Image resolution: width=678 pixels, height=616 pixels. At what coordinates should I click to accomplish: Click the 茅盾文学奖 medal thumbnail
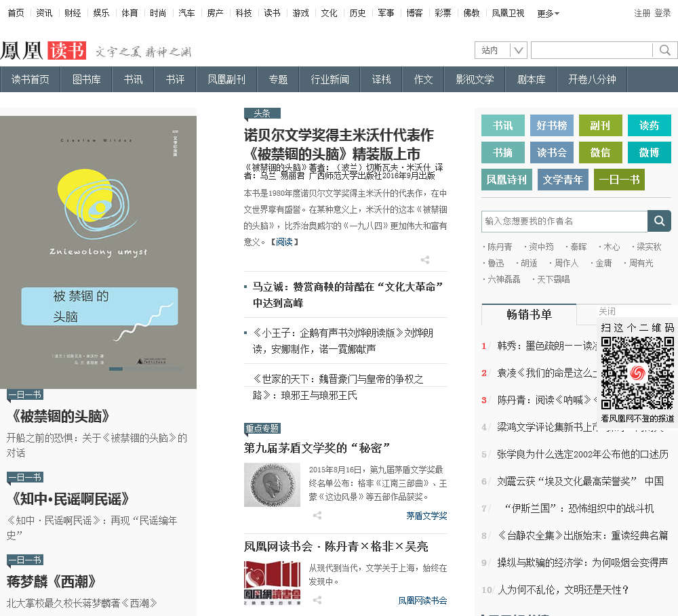point(272,485)
